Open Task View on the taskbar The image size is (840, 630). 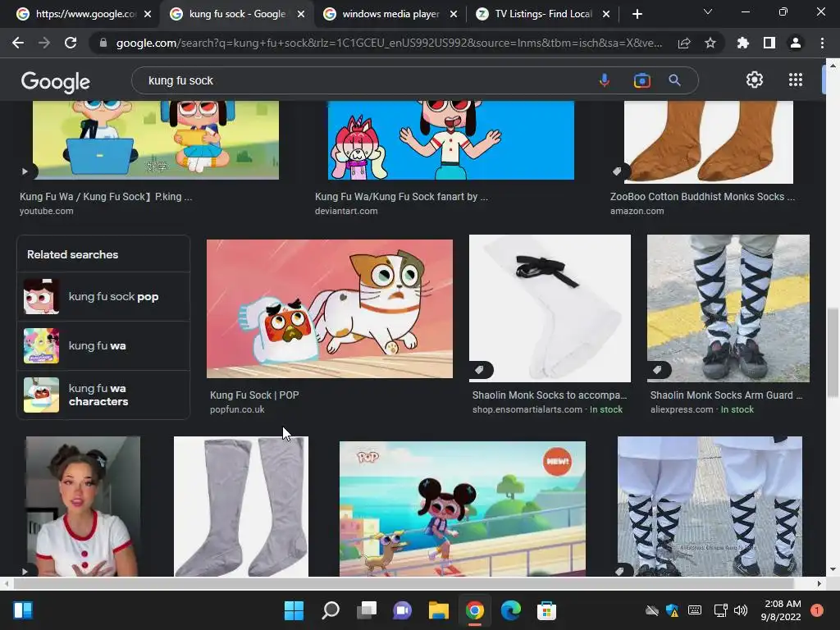click(x=367, y=610)
